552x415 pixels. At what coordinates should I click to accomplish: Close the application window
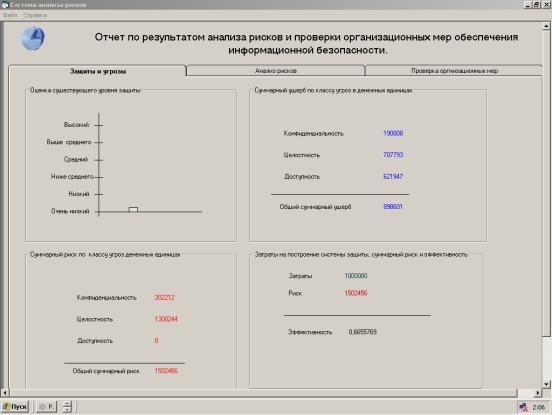point(546,5)
